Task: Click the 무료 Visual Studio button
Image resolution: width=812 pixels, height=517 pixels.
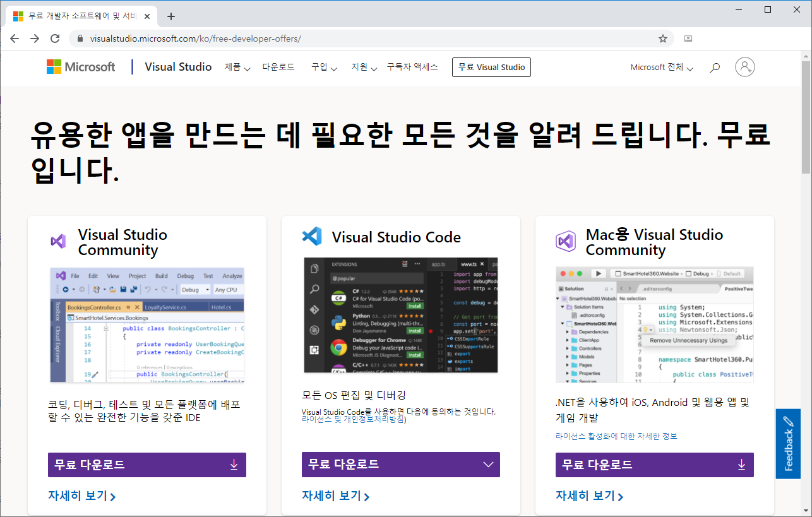Action: [x=491, y=67]
